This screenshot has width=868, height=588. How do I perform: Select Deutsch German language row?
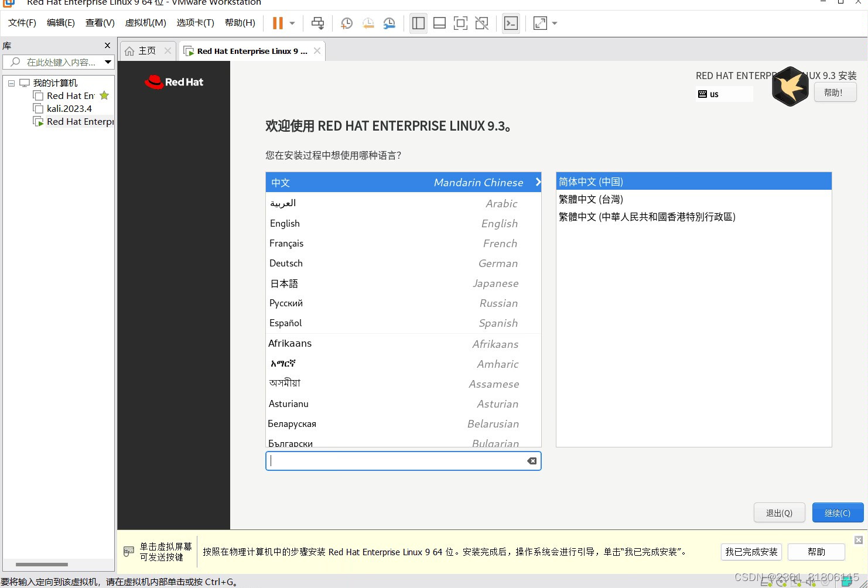[x=403, y=263]
